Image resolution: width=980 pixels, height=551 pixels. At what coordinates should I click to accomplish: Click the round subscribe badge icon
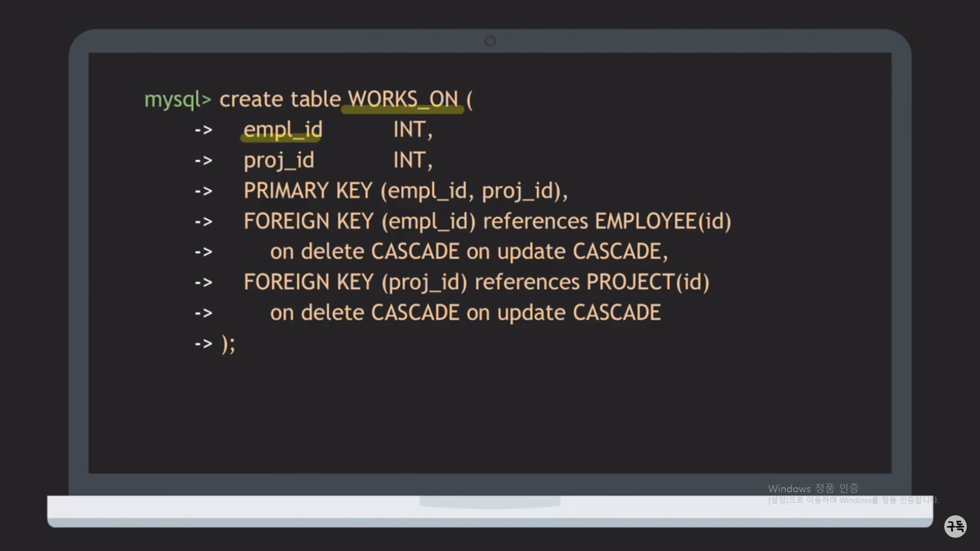pos(955,526)
